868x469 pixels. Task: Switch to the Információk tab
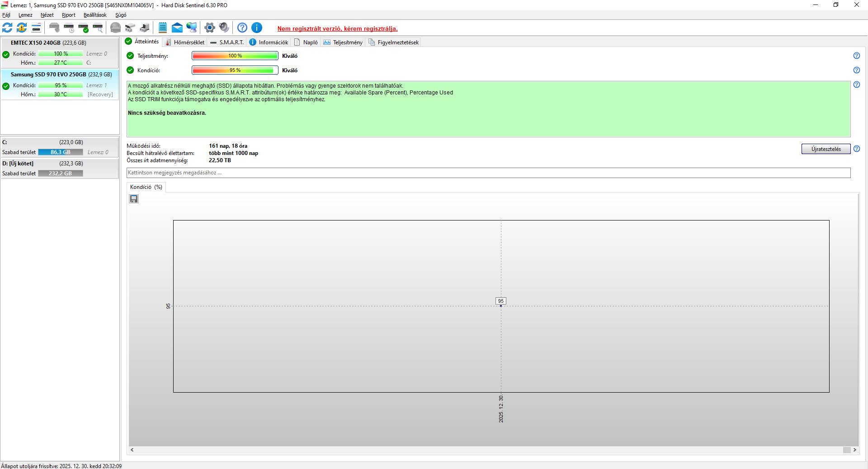[269, 42]
